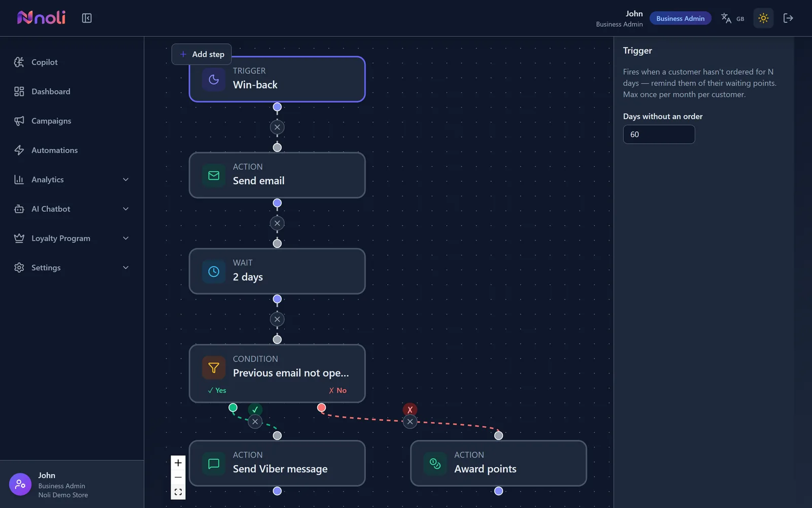Click the output handle below Award points
Viewport: 812px width, 508px height.
click(498, 491)
